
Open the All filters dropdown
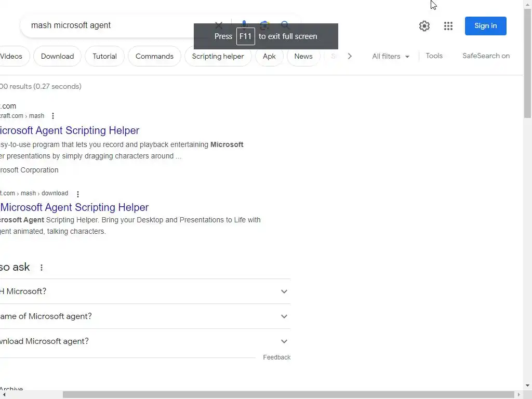[391, 56]
